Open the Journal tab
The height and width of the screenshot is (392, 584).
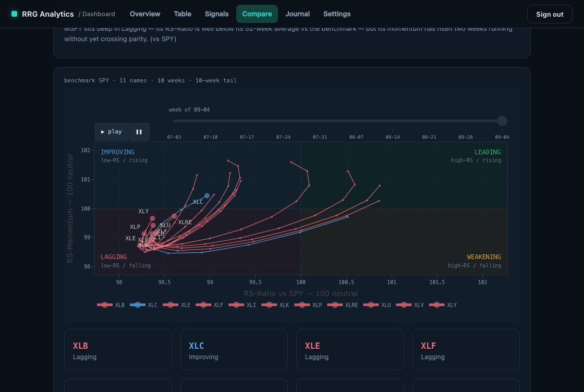coord(297,14)
